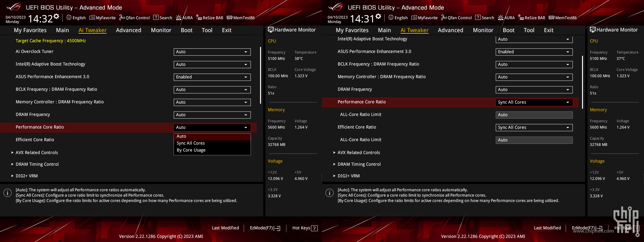This screenshot has height=242, width=644.
Task: Click Hardware Monitor icon in right BIOS
Action: [x=593, y=30]
